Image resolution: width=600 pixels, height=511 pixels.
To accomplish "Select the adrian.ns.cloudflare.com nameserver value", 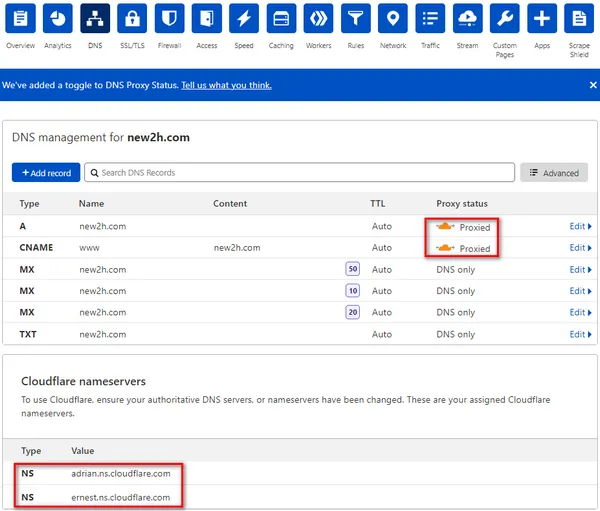I will (x=121, y=473).
